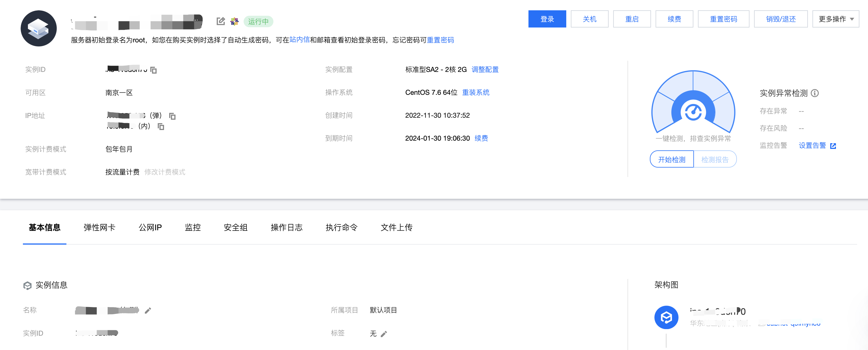Click the 默认项目 project value
The width and height of the screenshot is (868, 350).
(x=383, y=310)
